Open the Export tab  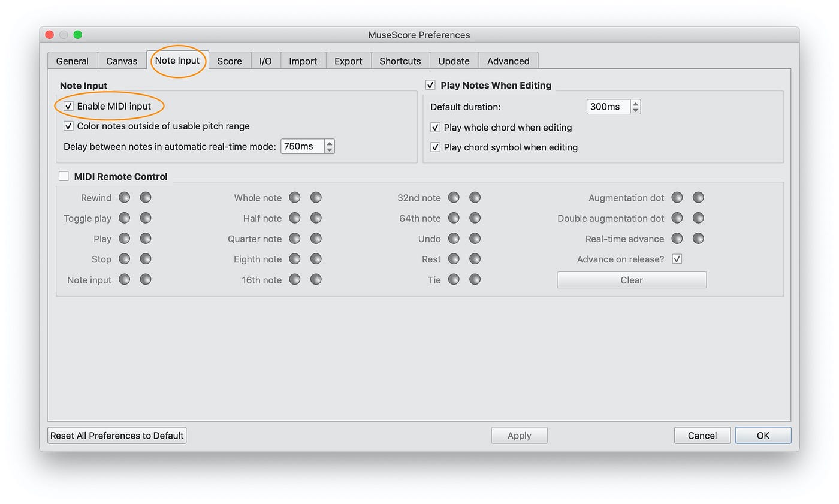tap(348, 61)
